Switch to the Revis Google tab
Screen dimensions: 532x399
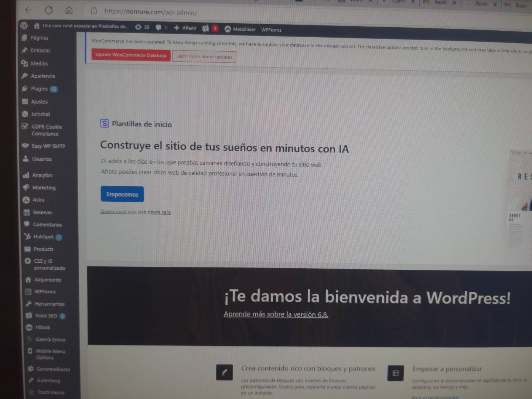[x=477, y=3]
